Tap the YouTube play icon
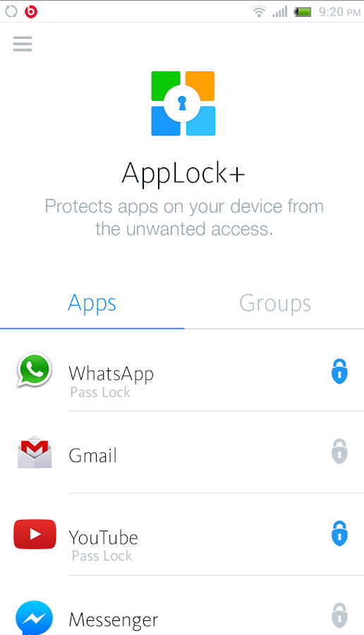Image resolution: width=364 pixels, height=635 pixels. [35, 534]
